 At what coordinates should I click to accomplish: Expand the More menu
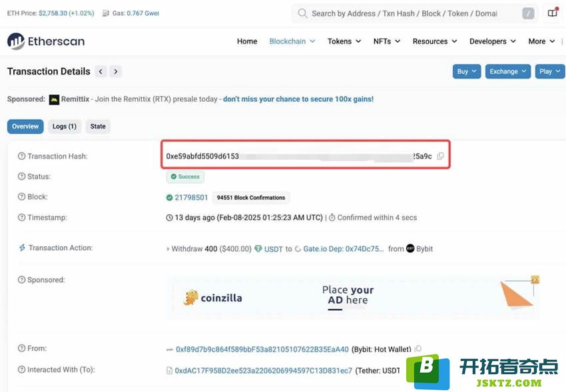(541, 41)
